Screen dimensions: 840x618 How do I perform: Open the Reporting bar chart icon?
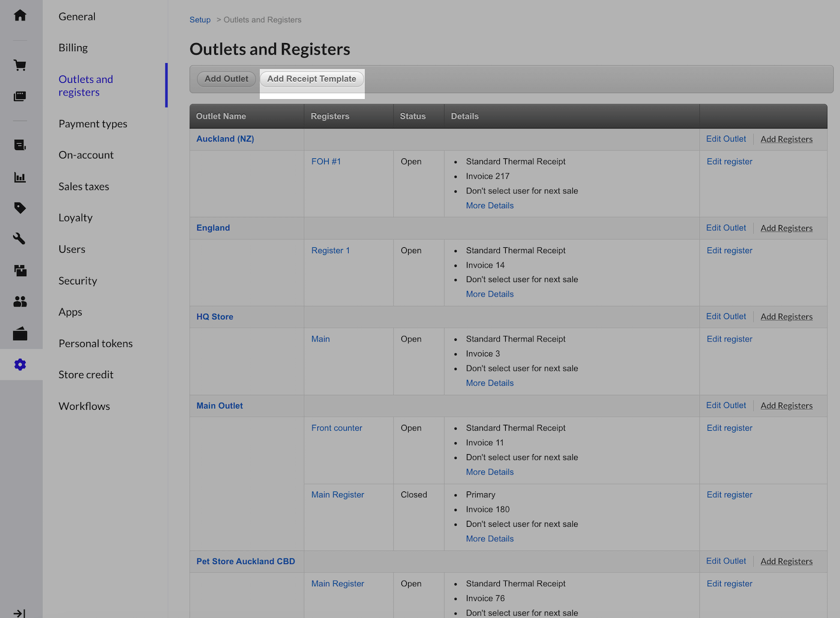20,177
